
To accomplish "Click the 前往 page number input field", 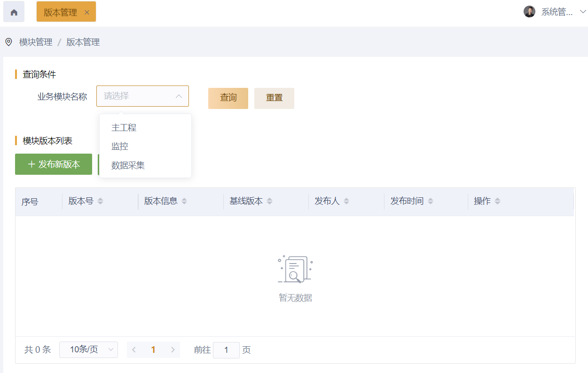I will click(x=226, y=350).
